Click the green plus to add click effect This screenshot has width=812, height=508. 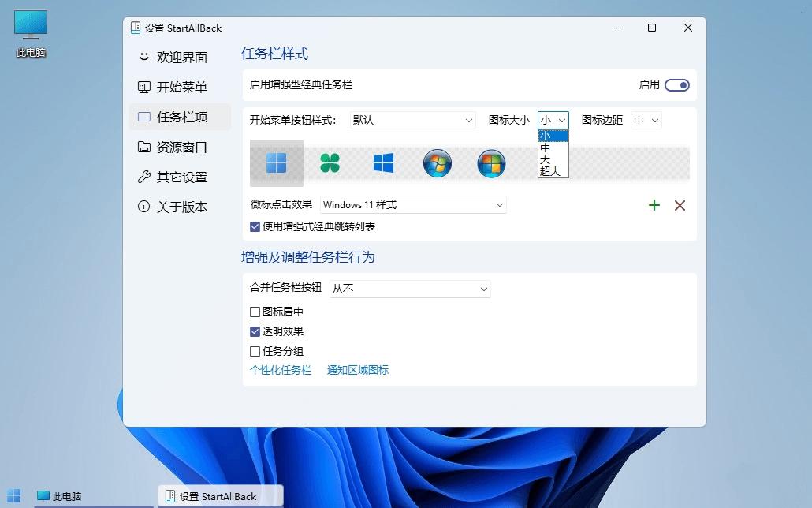pos(654,205)
